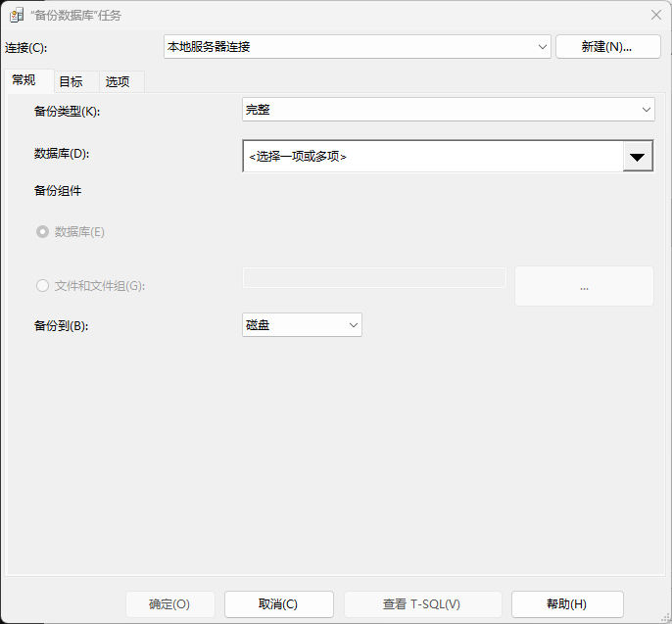Image resolution: width=672 pixels, height=624 pixels.
Task: Click the <选择一项或多项> database field
Action: (432, 156)
